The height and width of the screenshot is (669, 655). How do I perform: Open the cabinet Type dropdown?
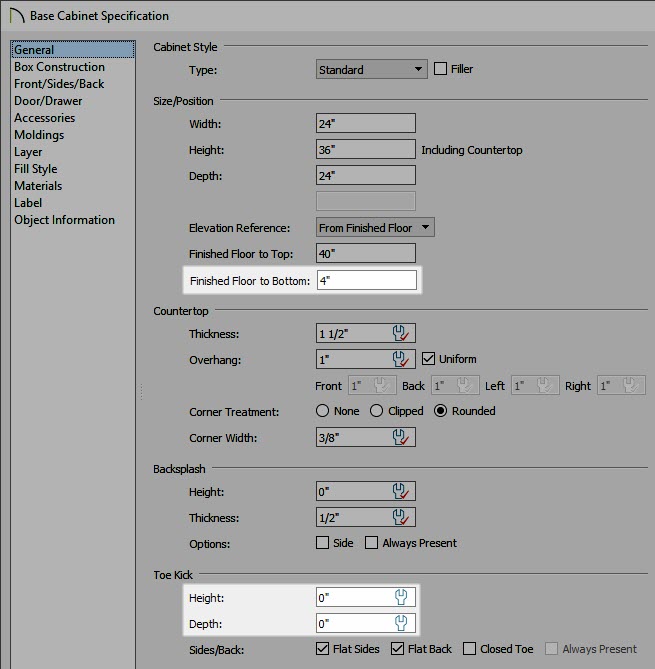click(x=372, y=69)
